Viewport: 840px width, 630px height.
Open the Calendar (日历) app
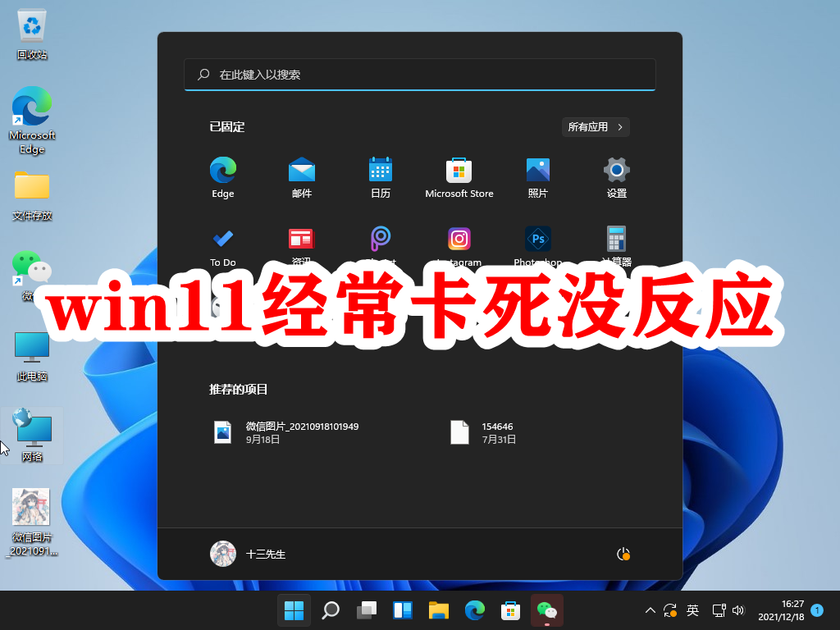click(381, 177)
